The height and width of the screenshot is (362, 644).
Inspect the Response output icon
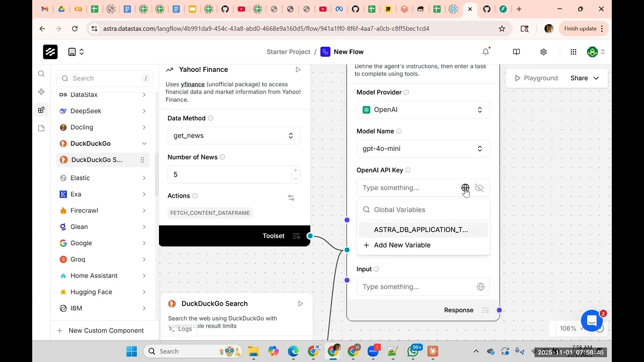click(x=485, y=310)
